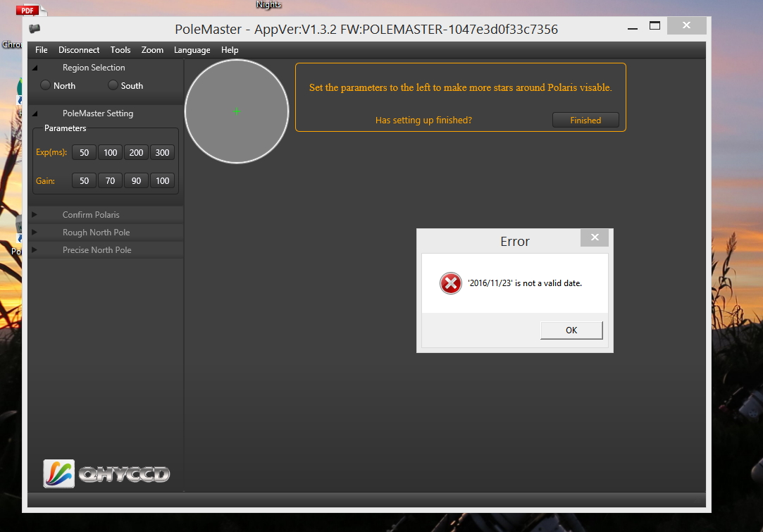Open the Tools menu
The height and width of the screenshot is (532, 763).
point(120,49)
